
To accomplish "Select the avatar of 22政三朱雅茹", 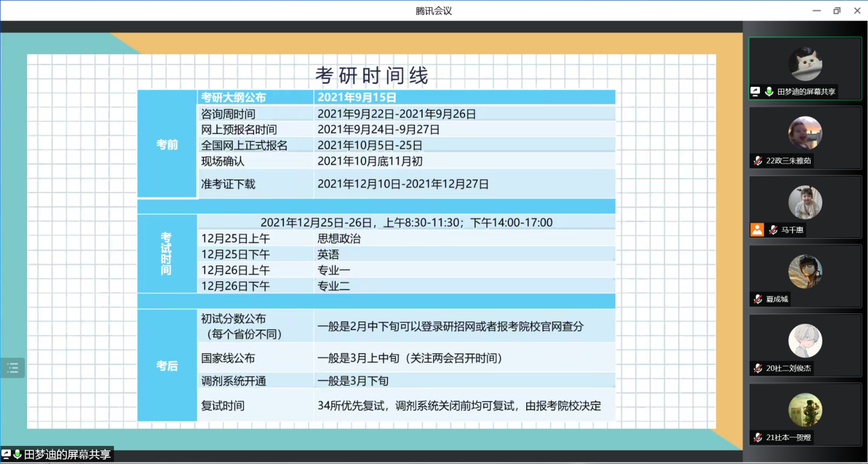I will pos(805,133).
